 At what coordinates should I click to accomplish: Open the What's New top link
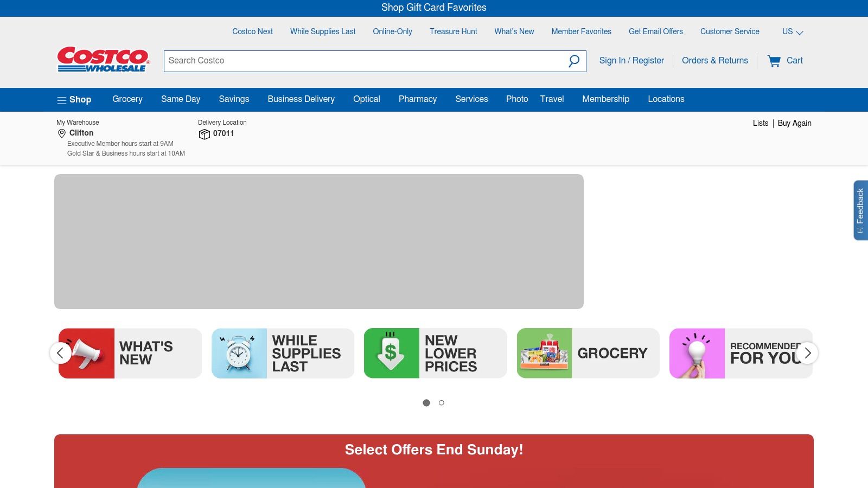pos(514,31)
